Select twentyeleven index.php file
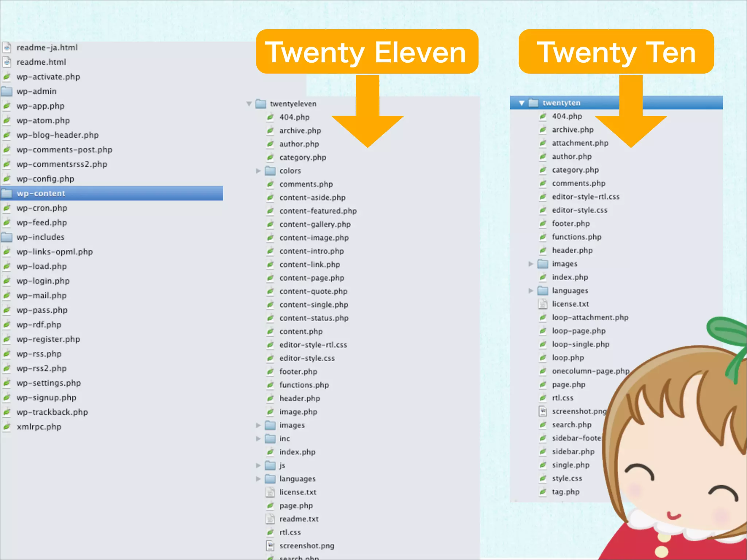This screenshot has height=560, width=747. [297, 452]
